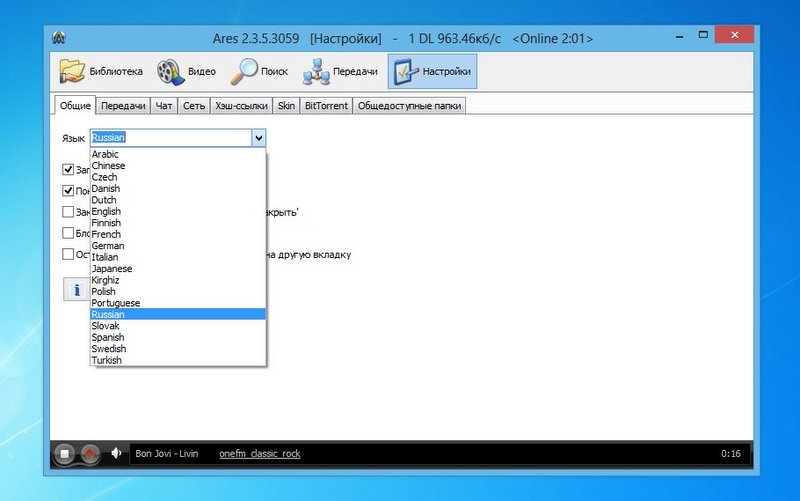Select Arabic from the language list

pos(178,154)
